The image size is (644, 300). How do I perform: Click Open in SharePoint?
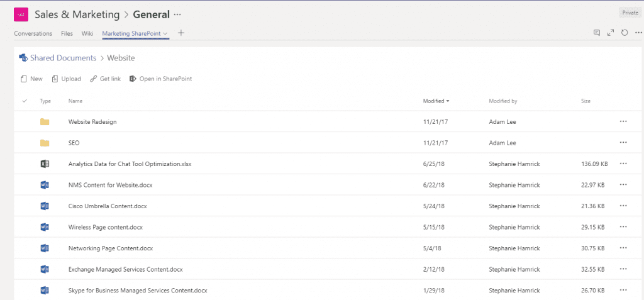[x=160, y=79]
